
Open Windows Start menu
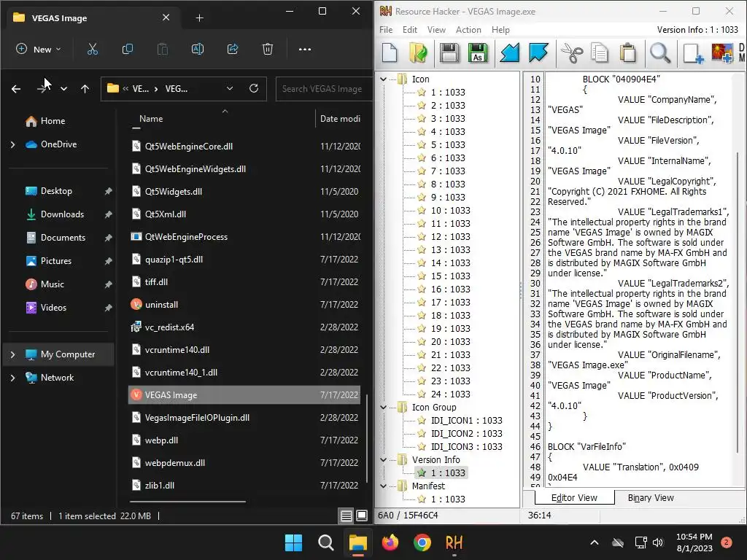pos(293,542)
